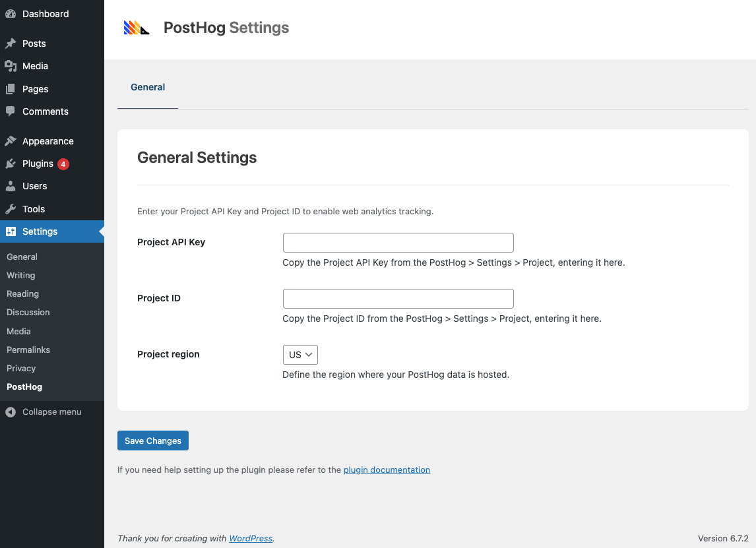Open the Discussion settings submenu item
This screenshot has width=756, height=548.
click(28, 313)
